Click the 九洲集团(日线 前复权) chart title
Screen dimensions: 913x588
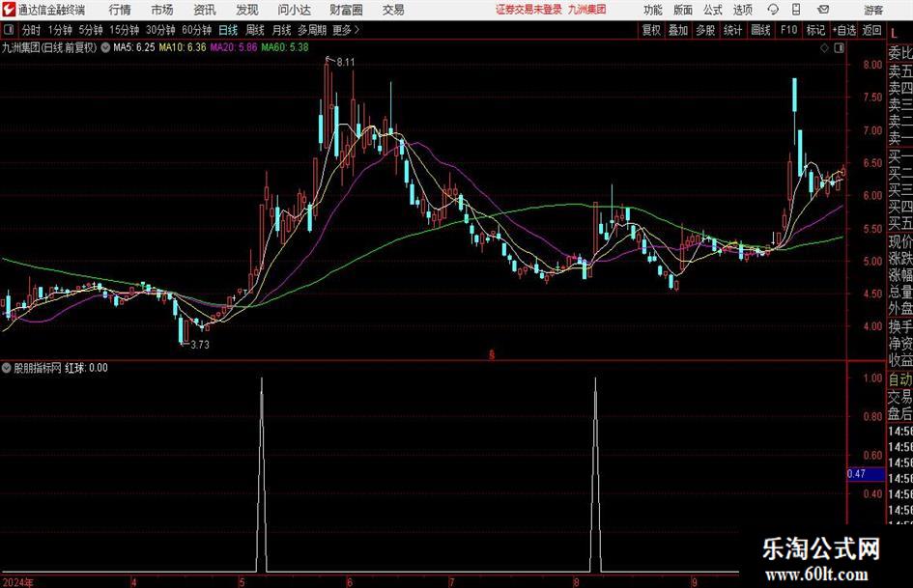point(50,47)
